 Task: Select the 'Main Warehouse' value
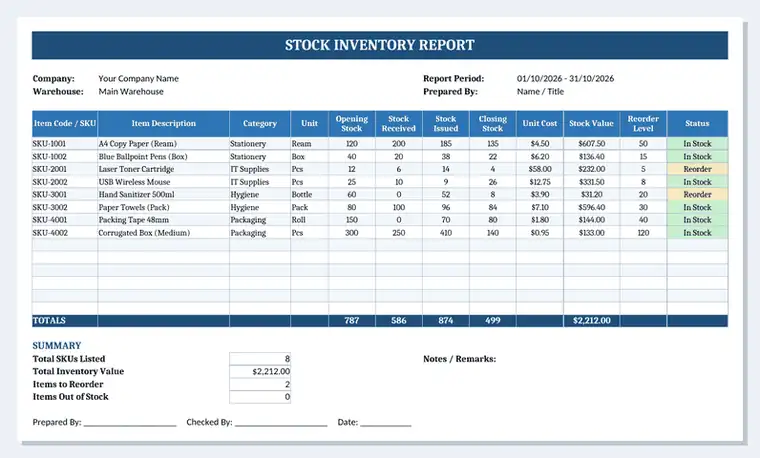(x=131, y=92)
